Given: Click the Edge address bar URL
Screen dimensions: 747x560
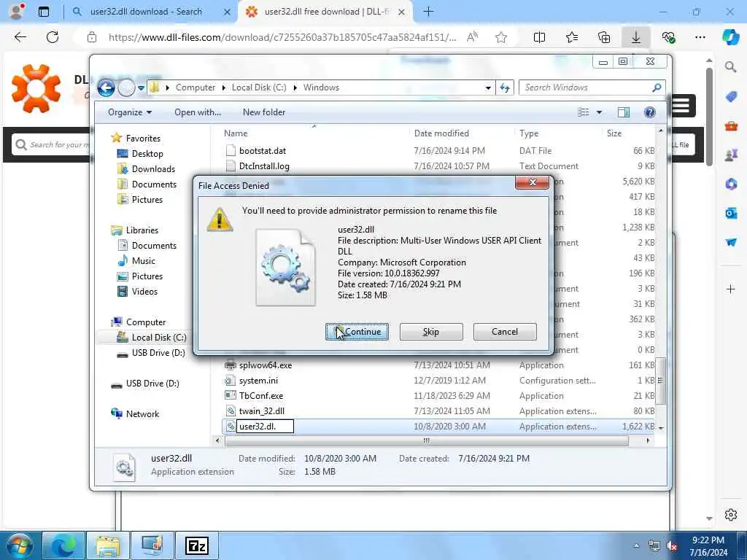Looking at the screenshot, I should (282, 37).
